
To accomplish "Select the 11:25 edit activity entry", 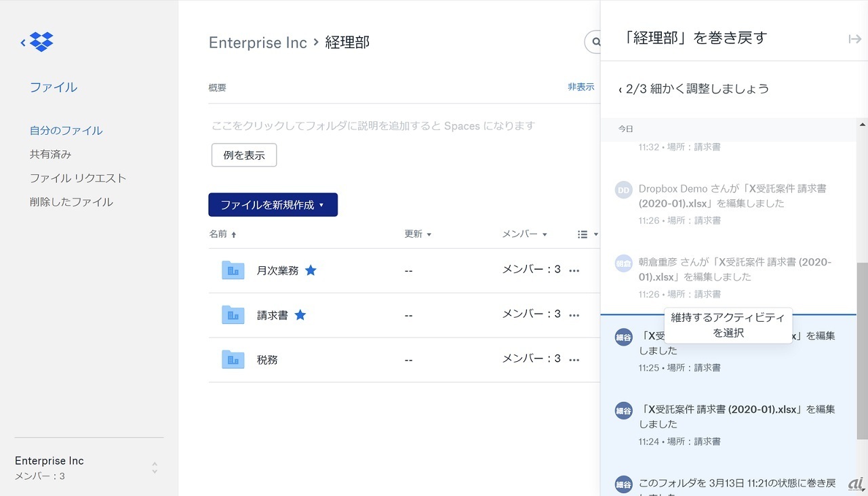I will (728, 352).
